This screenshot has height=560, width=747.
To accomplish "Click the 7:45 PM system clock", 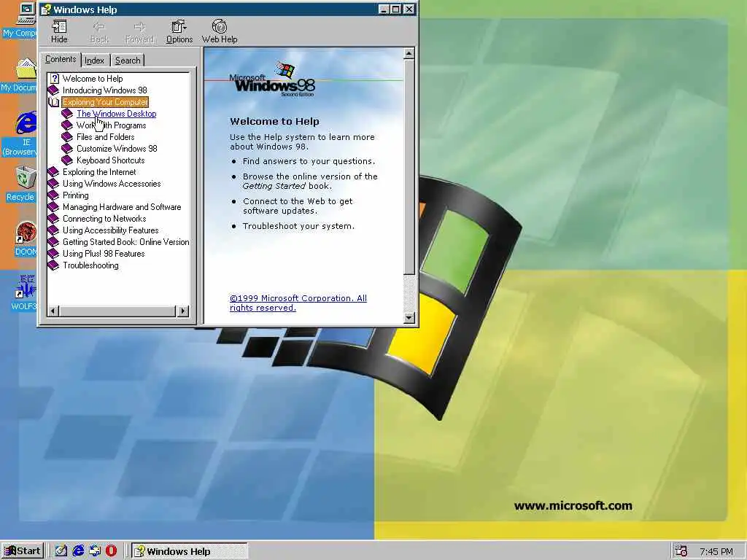I will [716, 551].
